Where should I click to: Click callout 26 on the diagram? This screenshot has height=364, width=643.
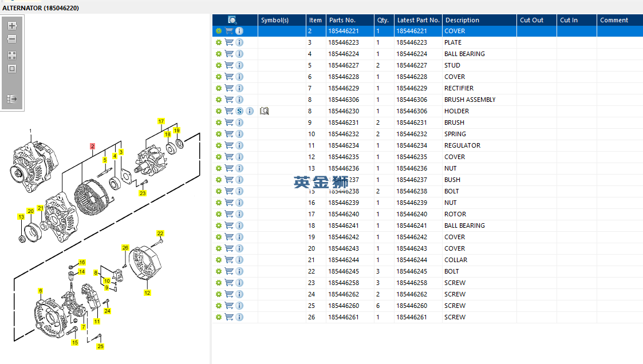point(125,248)
